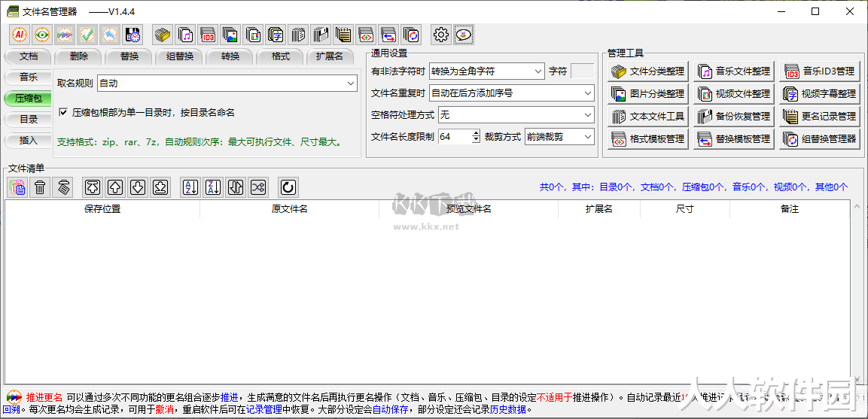This screenshot has width=868, height=419.
Task: Click the 文件分类整理 button
Action: [648, 71]
